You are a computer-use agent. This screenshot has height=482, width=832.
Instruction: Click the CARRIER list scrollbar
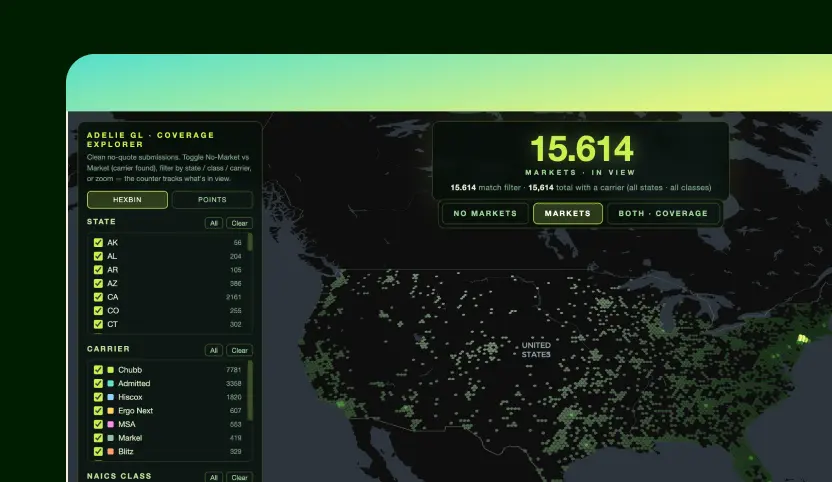(250, 391)
